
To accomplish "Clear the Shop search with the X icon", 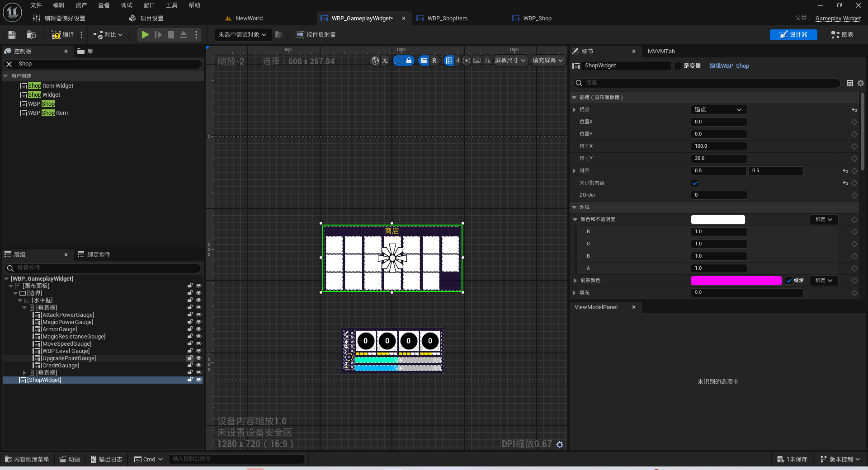I will coord(9,64).
